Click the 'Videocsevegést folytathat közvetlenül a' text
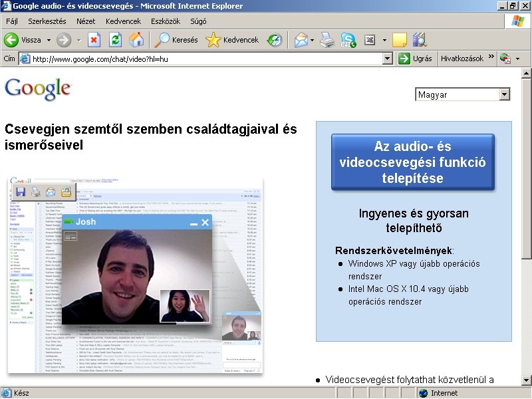Viewport: 532px width, 399px height. 410,380
